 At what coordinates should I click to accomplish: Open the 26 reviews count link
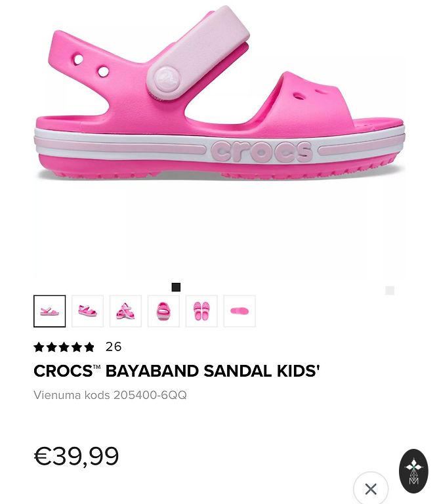point(114,346)
